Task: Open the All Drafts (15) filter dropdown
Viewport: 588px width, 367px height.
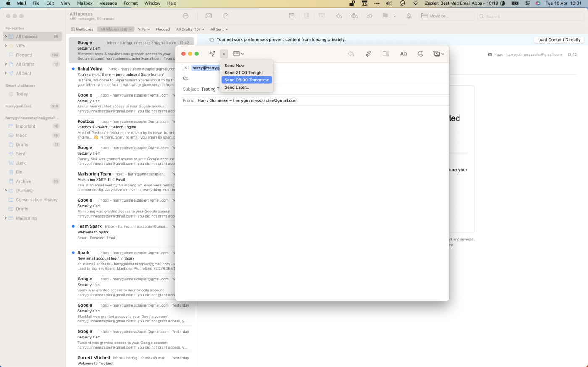Action: 190,29
